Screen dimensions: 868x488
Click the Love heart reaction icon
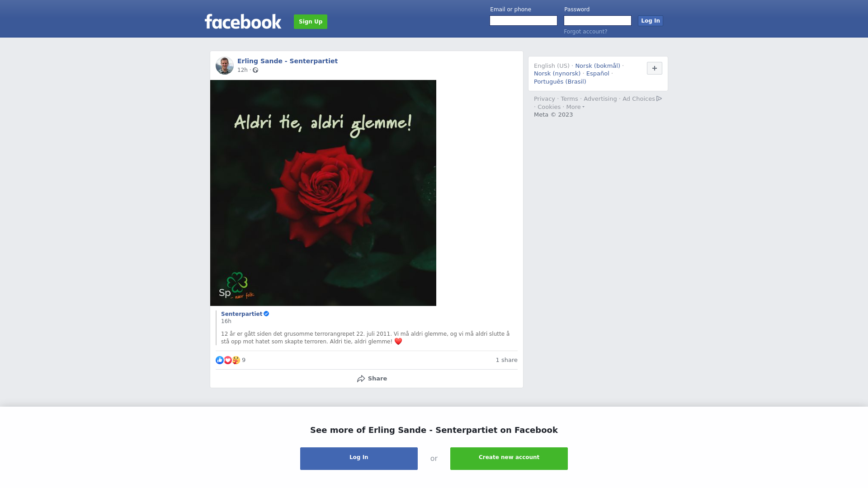point(228,360)
